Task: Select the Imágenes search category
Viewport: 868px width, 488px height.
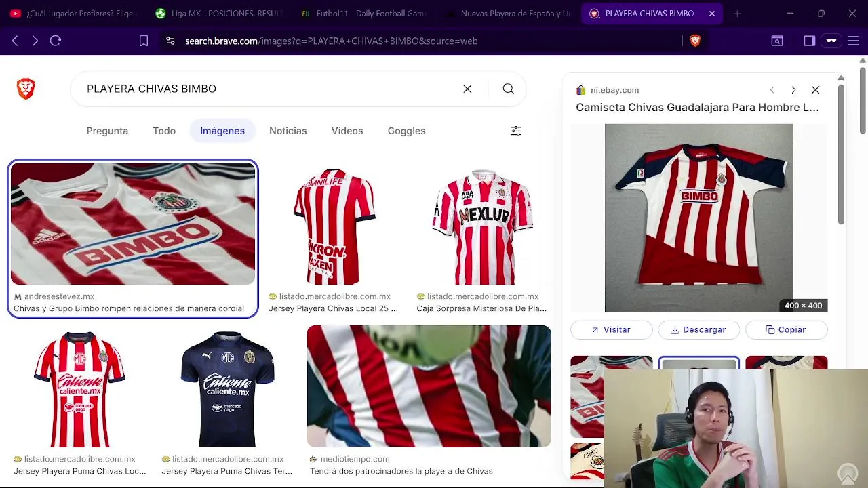Action: point(222,131)
